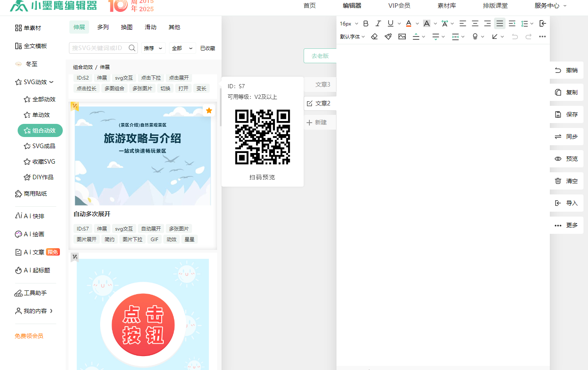Toggle italic text formatting
This screenshot has width=588, height=370.
[x=378, y=23]
